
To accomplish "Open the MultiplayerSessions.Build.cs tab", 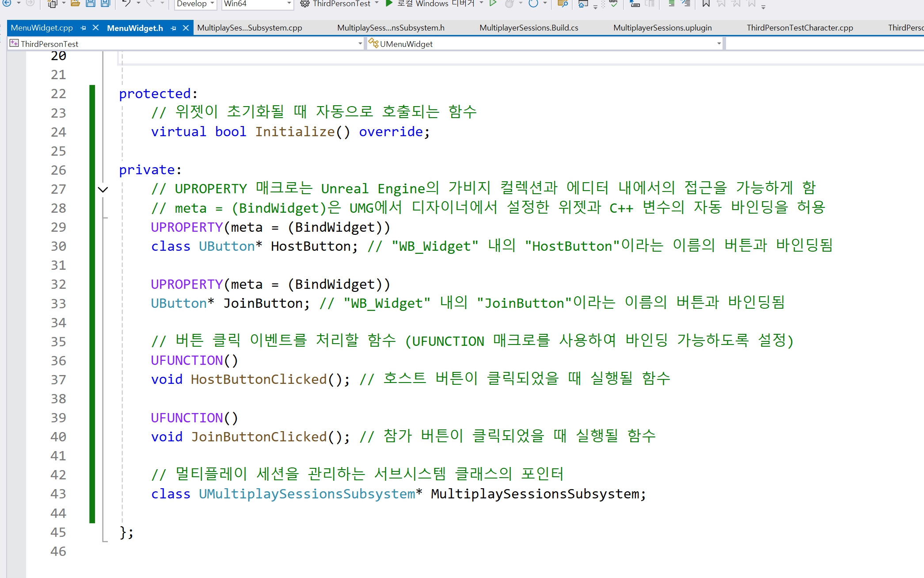I will coord(529,28).
